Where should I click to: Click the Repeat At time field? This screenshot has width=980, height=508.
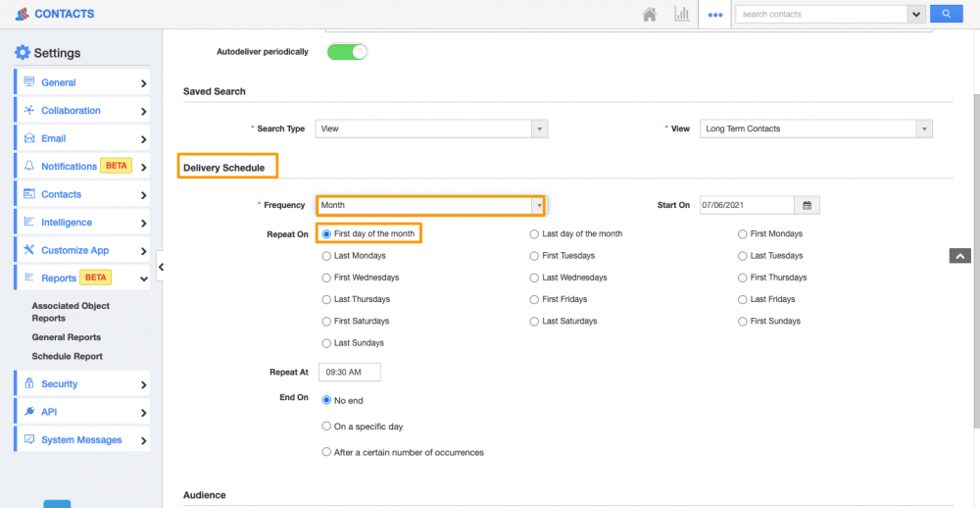click(349, 373)
